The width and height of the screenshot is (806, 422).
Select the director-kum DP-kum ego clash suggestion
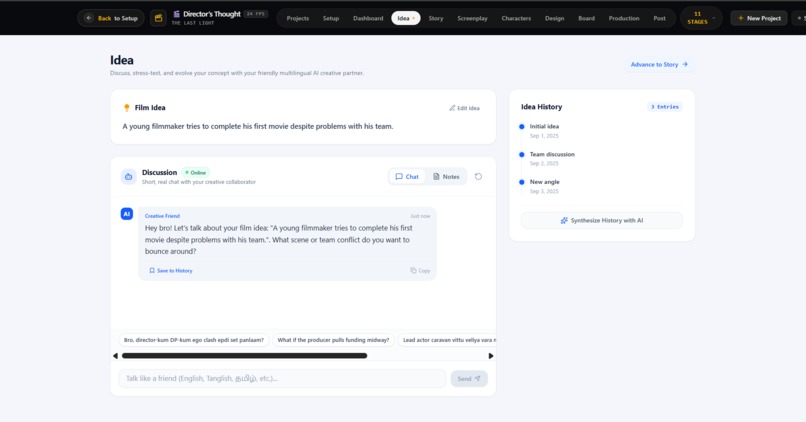193,340
